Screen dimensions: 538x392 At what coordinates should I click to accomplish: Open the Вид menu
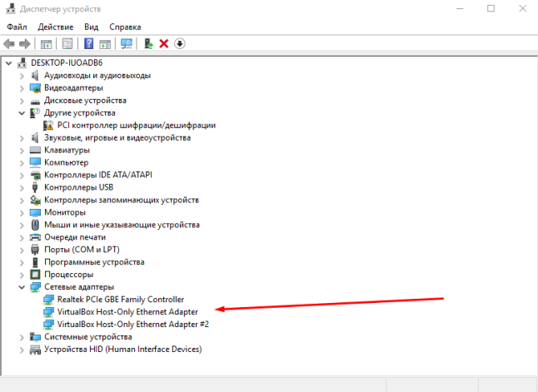tap(92, 27)
